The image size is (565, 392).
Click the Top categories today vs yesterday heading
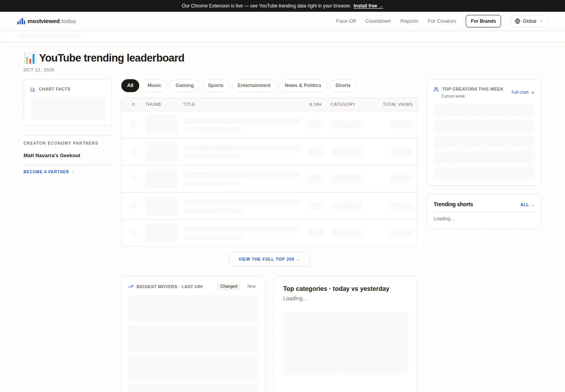pos(336,289)
